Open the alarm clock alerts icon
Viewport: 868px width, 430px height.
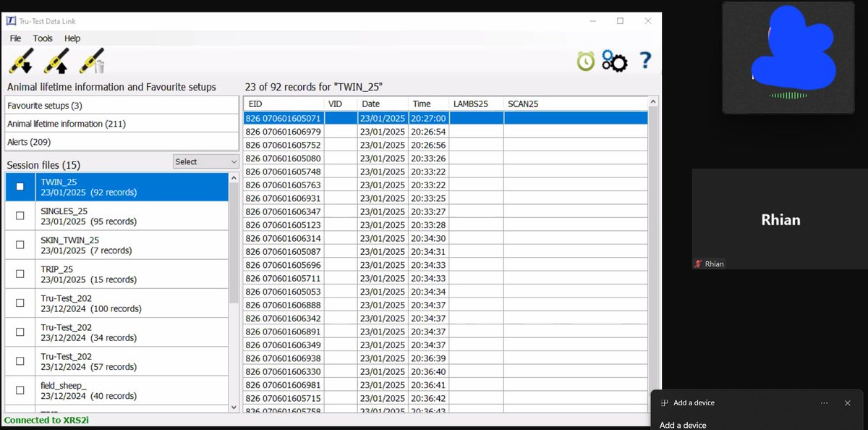(x=585, y=62)
